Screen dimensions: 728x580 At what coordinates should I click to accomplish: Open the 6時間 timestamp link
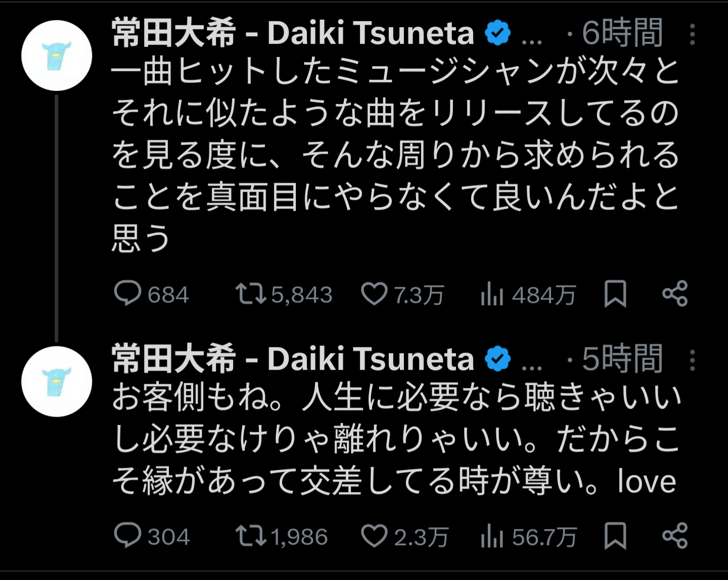(x=622, y=33)
